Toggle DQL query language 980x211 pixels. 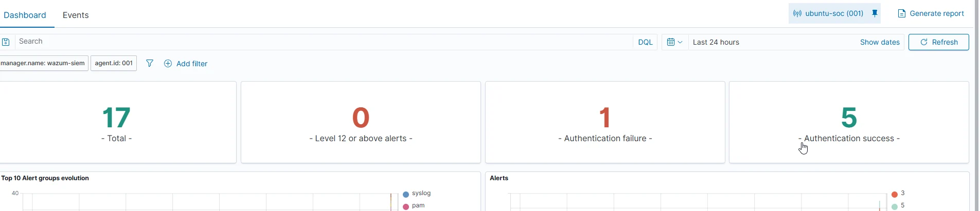point(645,42)
